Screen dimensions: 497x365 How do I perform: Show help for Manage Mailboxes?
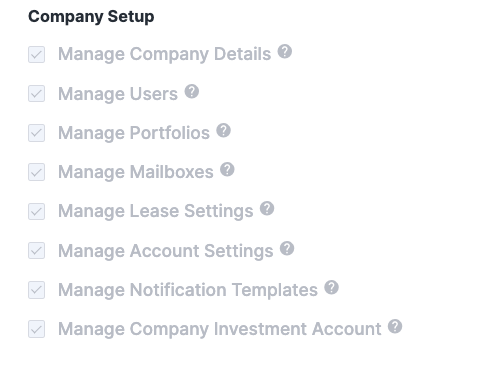pos(227,169)
